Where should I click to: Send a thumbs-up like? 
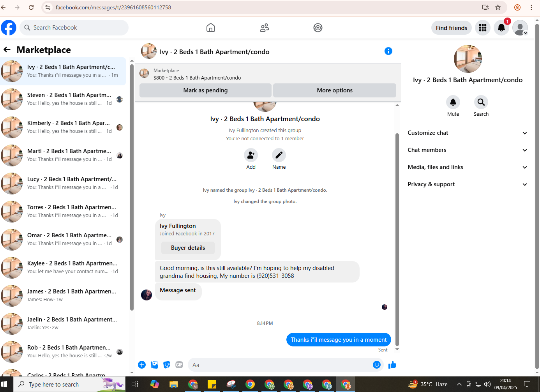click(392, 365)
